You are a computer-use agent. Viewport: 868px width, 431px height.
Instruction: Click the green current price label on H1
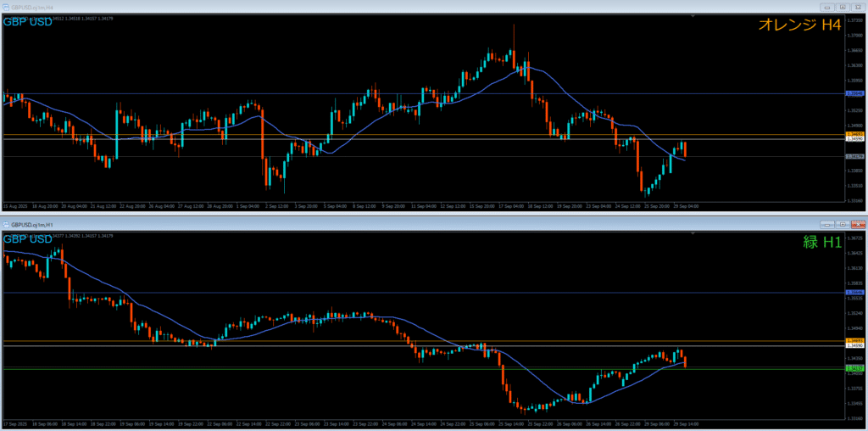854,368
